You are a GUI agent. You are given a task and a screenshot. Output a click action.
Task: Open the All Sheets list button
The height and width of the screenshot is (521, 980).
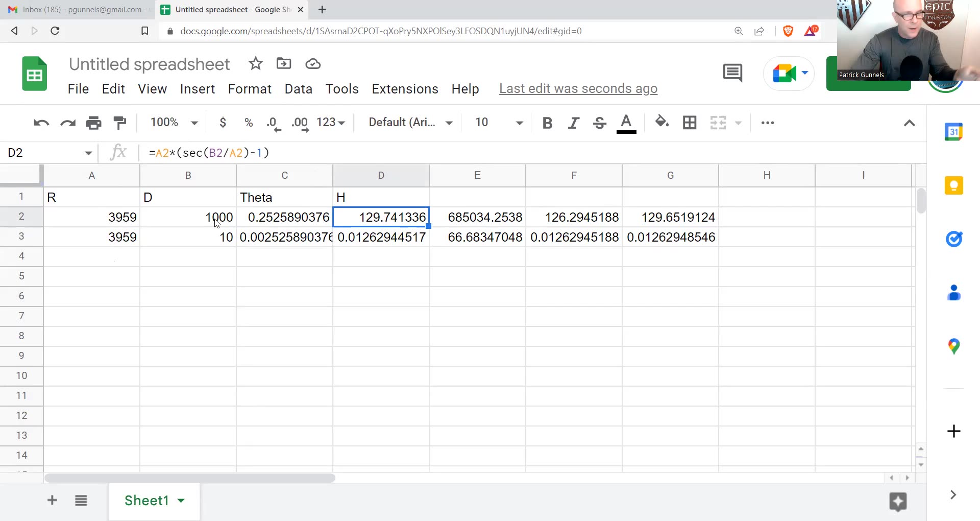click(81, 500)
